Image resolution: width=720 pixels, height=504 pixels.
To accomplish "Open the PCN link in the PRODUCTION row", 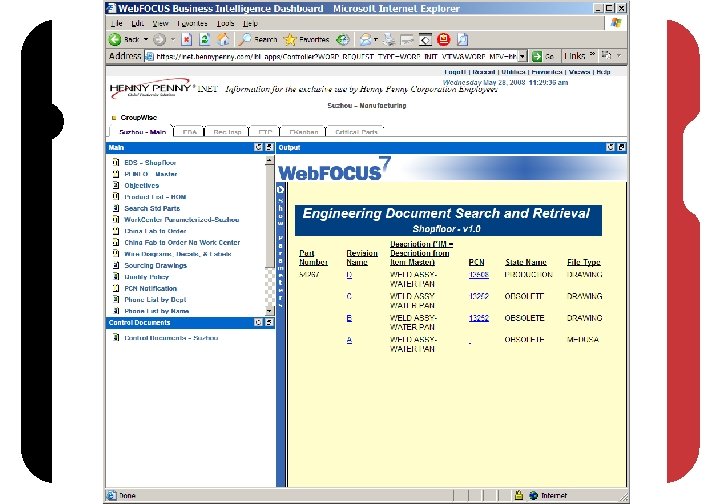I will tap(478, 274).
